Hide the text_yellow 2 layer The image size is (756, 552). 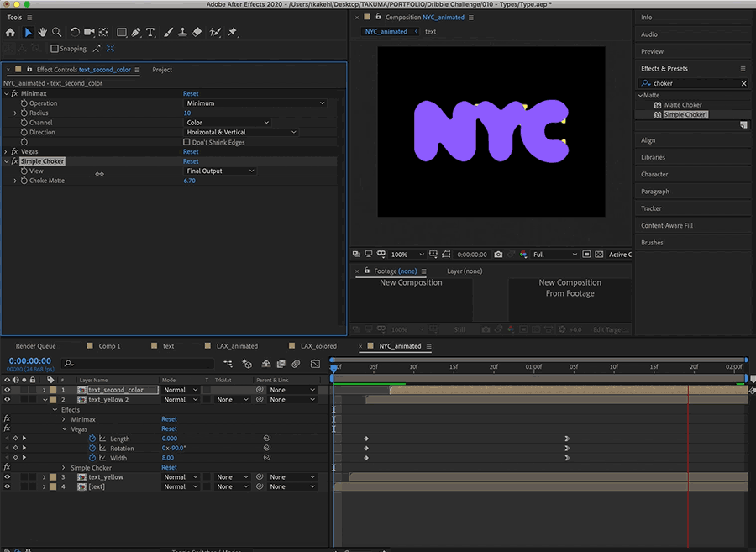pos(7,400)
